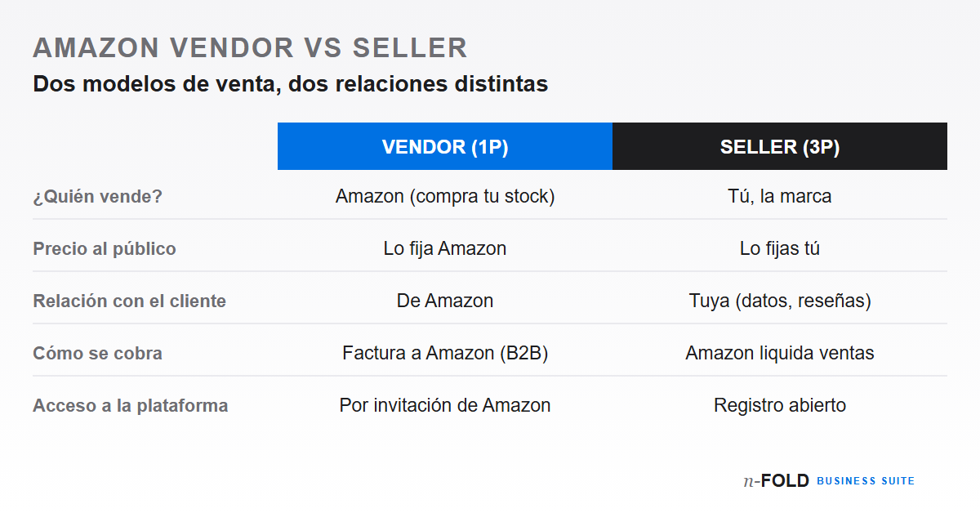Click the SELLER (3P) column header
980x513 pixels.
click(780, 146)
